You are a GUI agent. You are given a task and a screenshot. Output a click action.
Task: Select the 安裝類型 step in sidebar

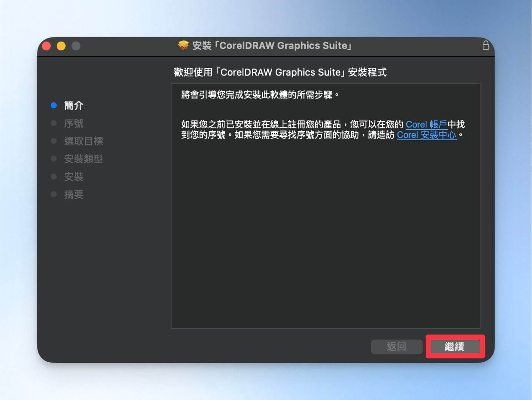[x=84, y=159]
